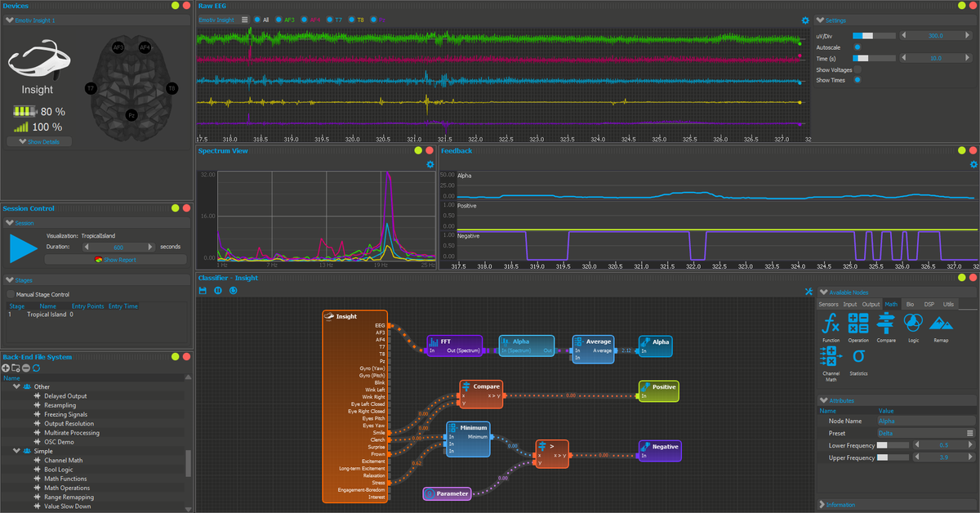
Task: Add the Remap node
Action: pos(941,328)
